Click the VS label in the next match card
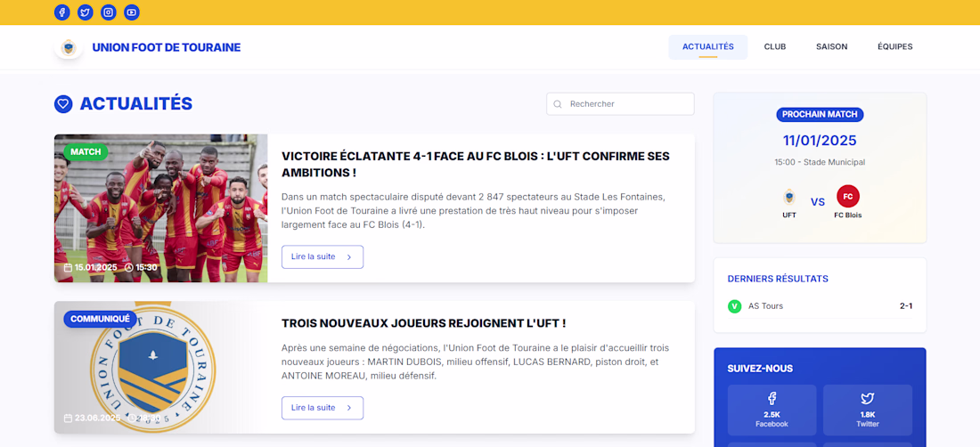 pos(818,201)
